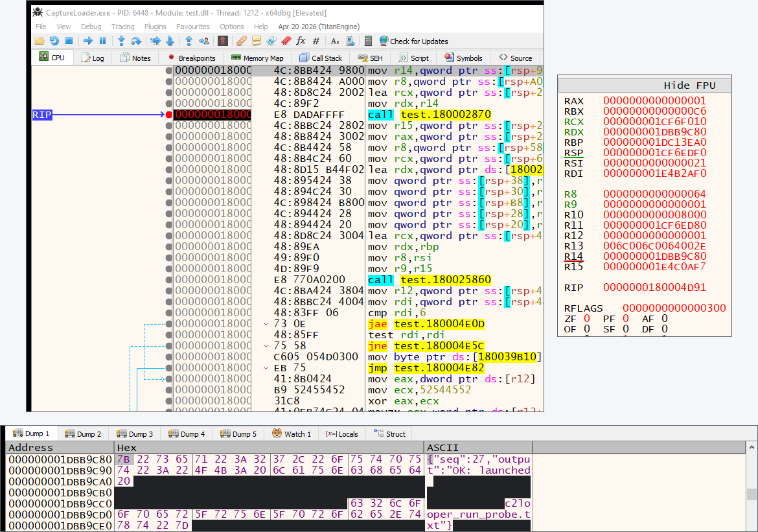Open the Scylla plugin icon
This screenshot has height=532, width=758.
coord(223,41)
